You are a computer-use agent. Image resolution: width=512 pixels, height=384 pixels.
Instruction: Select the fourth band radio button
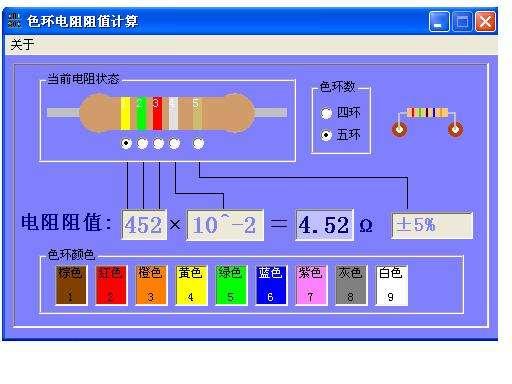(x=175, y=144)
